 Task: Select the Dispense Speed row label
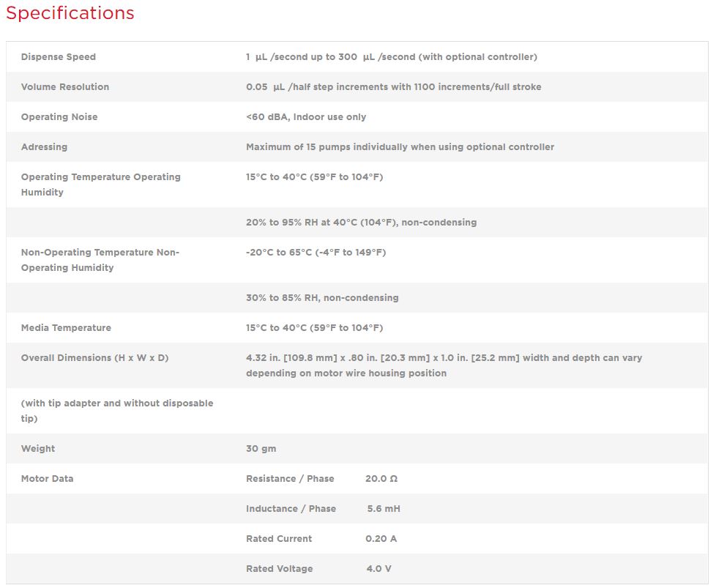pos(59,57)
